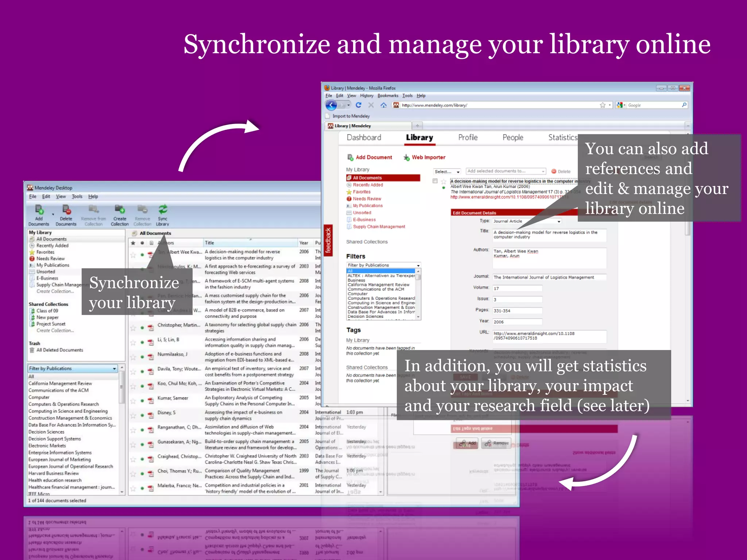The image size is (747, 560).
Task: Open Filter by Publications dropdown on web page
Action: pos(384,265)
